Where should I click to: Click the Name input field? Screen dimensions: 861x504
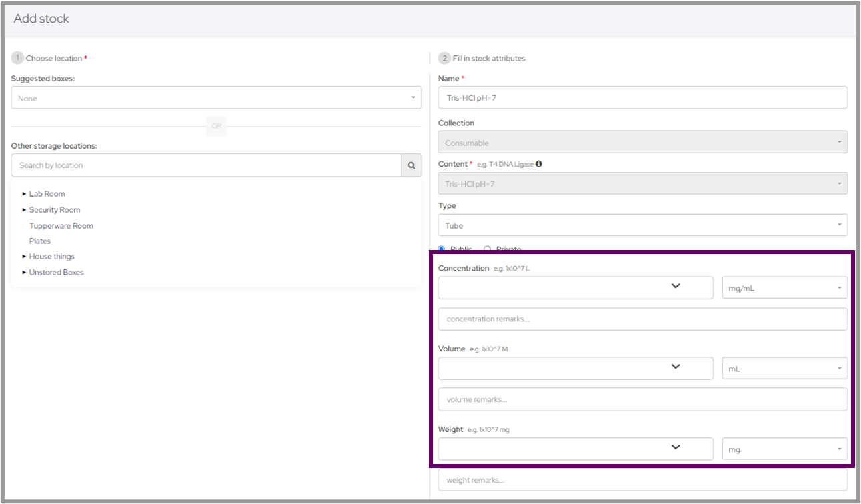642,98
